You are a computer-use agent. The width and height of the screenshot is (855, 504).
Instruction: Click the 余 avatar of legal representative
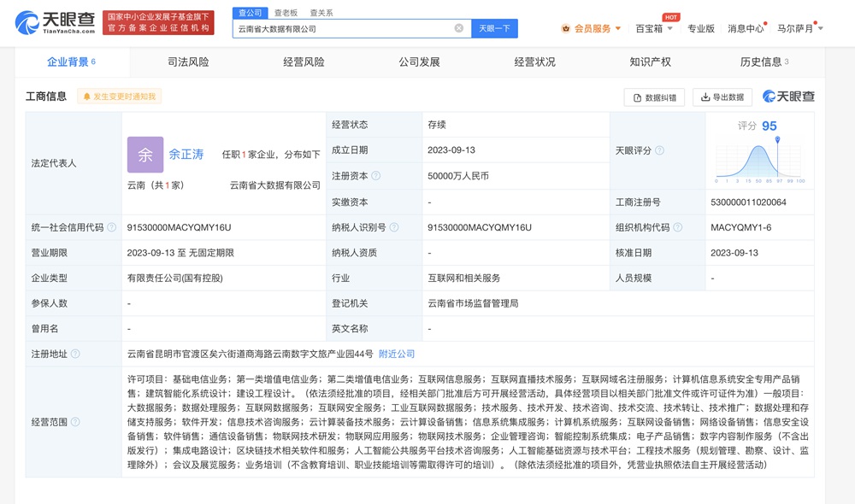pyautogui.click(x=145, y=155)
